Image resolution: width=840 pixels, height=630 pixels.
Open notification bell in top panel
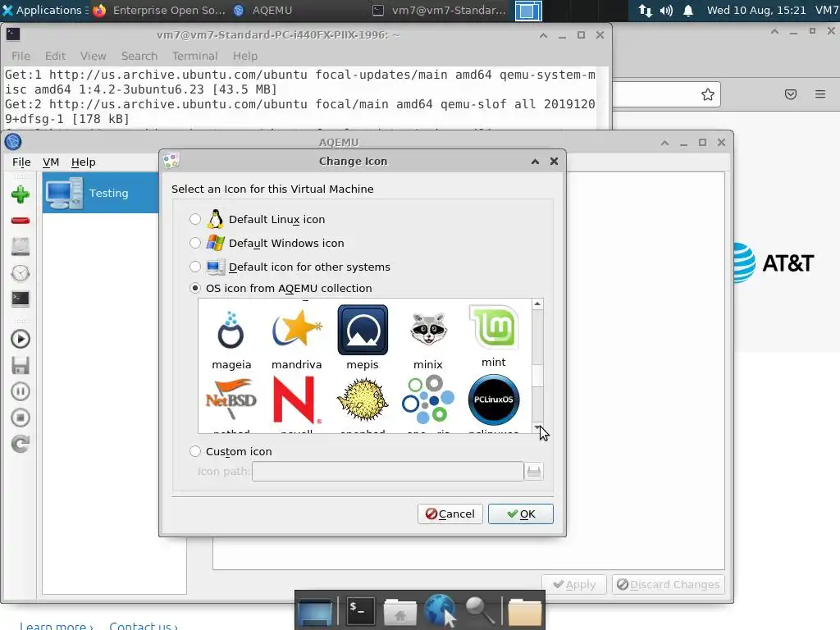(x=688, y=10)
